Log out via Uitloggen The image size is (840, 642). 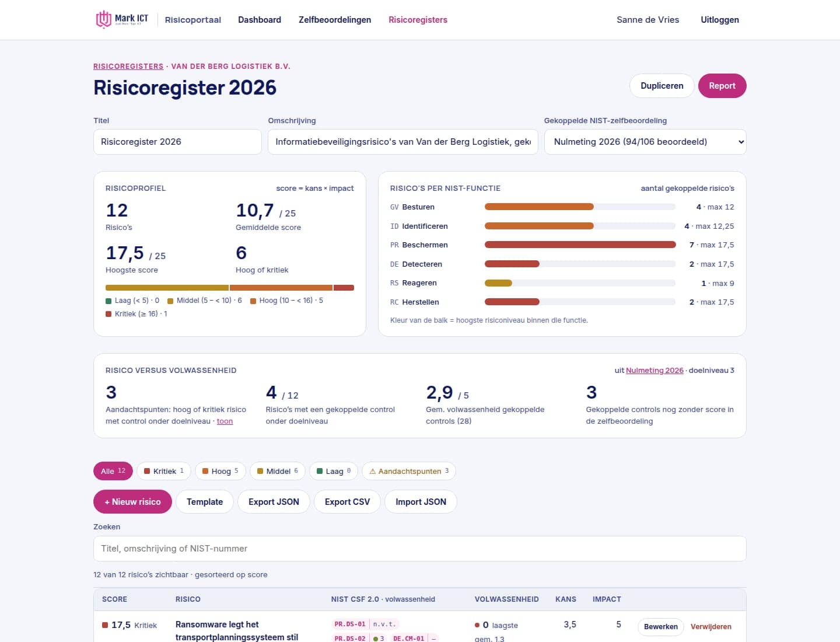(x=720, y=20)
